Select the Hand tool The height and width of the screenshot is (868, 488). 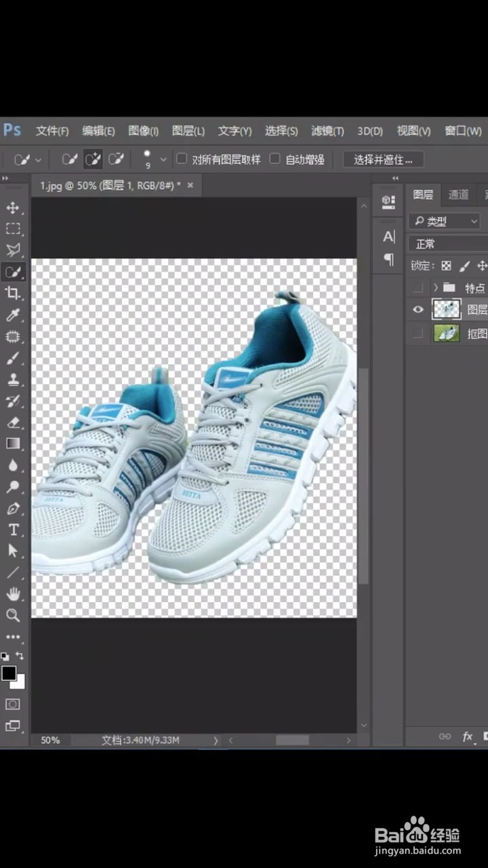pos(13,594)
